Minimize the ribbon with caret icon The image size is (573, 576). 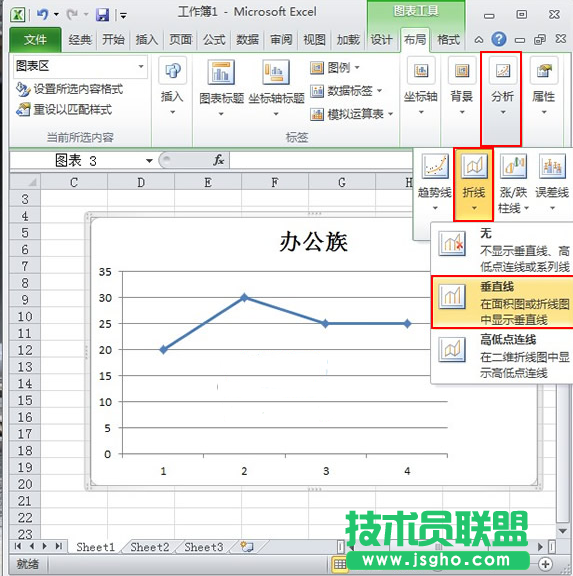[x=479, y=39]
